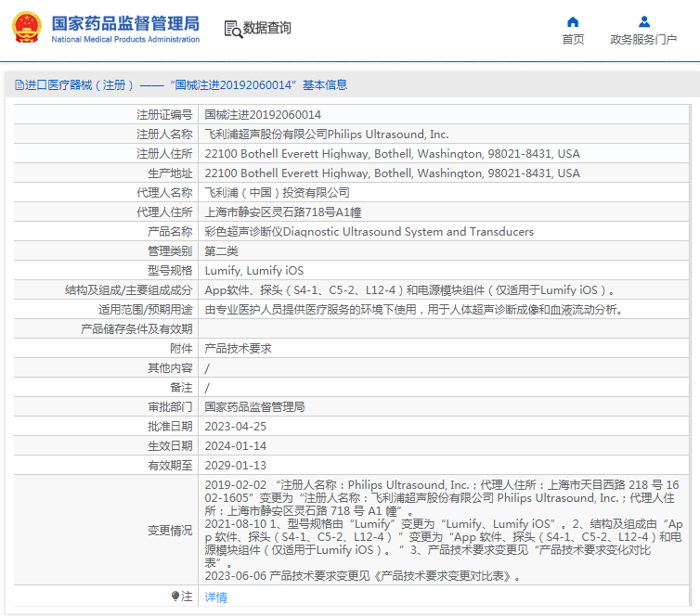
Task: Select the 适用范围 intended use description
Action: coord(414,310)
